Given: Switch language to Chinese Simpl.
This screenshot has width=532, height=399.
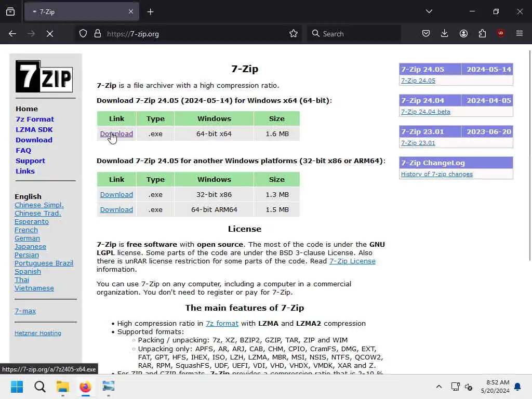Looking at the screenshot, I should pos(39,205).
